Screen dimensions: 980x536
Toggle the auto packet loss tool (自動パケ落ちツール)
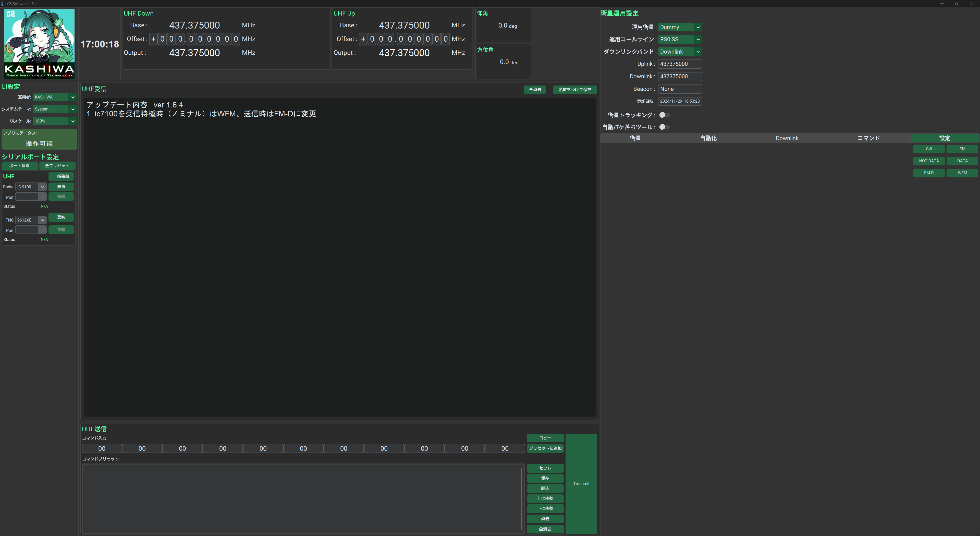[664, 127]
